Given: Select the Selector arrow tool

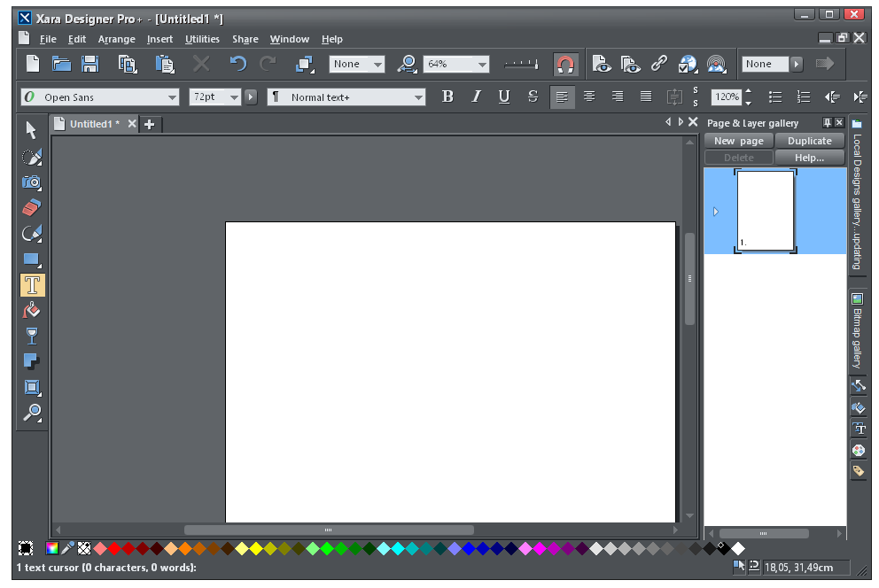Looking at the screenshot, I should pyautogui.click(x=31, y=130).
